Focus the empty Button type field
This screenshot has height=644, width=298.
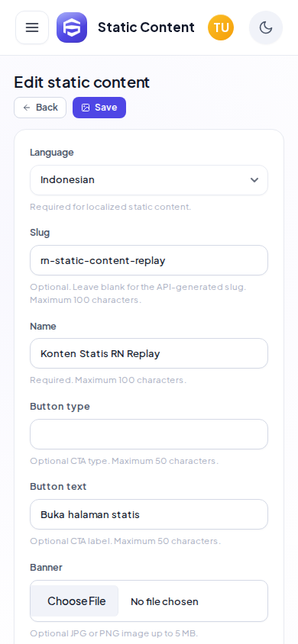149,434
